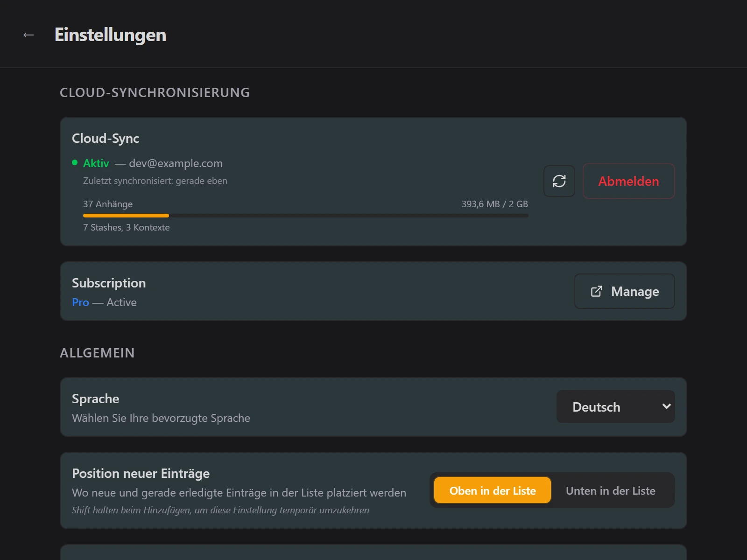
Task: Select Oben in der Liste option
Action: 493,490
